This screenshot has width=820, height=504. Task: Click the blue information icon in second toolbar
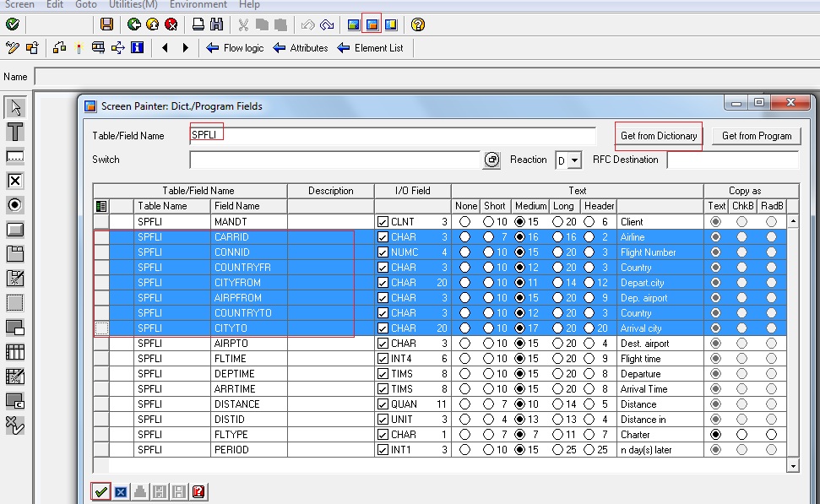point(137,47)
